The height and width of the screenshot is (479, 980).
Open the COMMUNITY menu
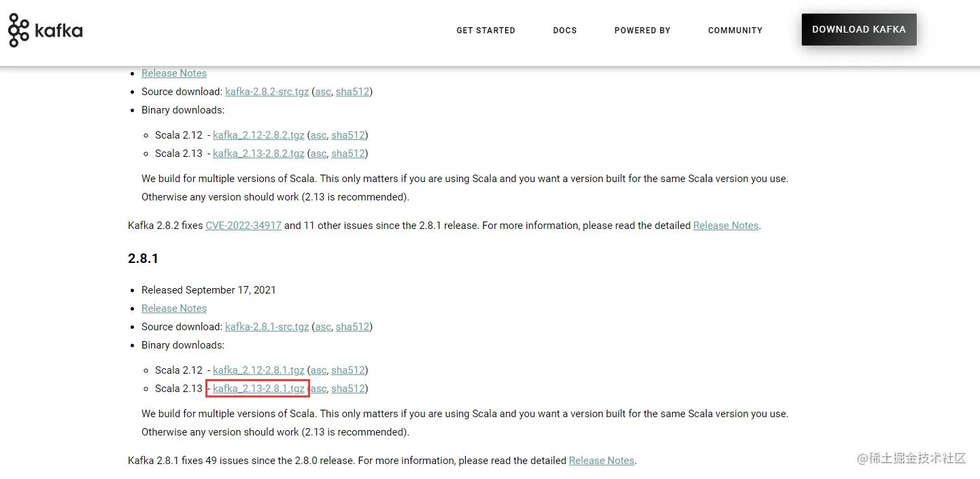point(735,31)
